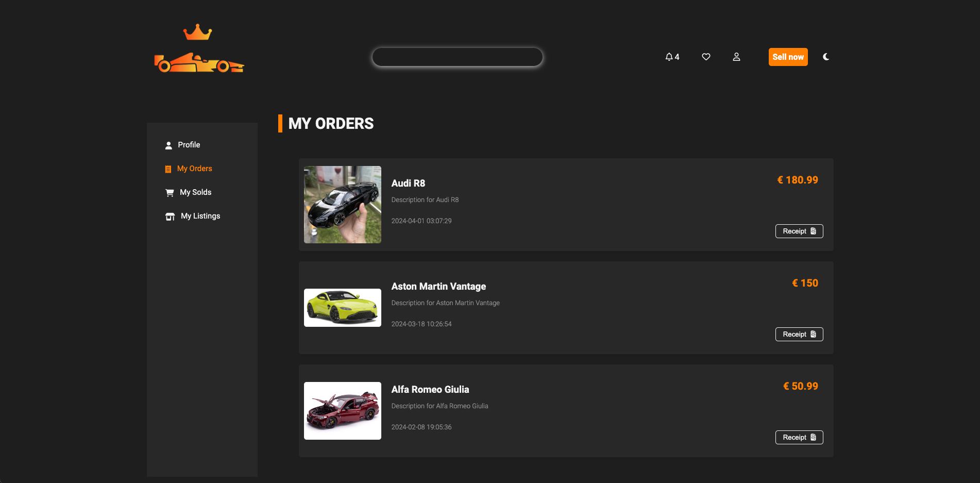980x483 pixels.
Task: Click the € 150 price
Action: [805, 283]
